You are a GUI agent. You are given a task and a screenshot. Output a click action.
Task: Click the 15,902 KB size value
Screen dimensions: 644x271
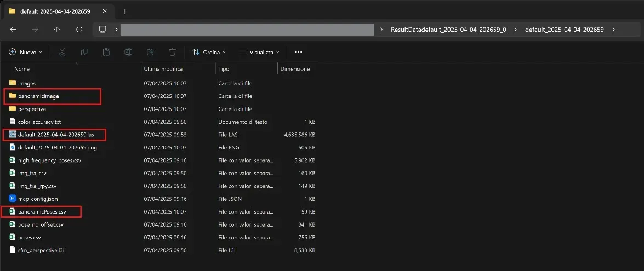click(x=304, y=160)
